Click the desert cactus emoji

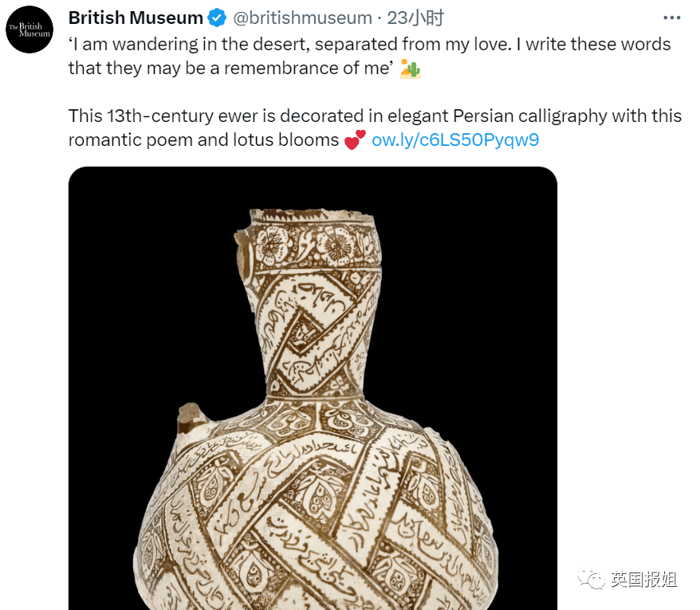pos(410,69)
